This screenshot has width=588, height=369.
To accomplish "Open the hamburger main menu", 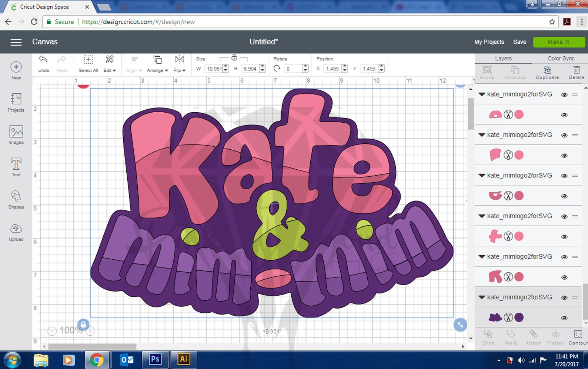I will tap(16, 42).
